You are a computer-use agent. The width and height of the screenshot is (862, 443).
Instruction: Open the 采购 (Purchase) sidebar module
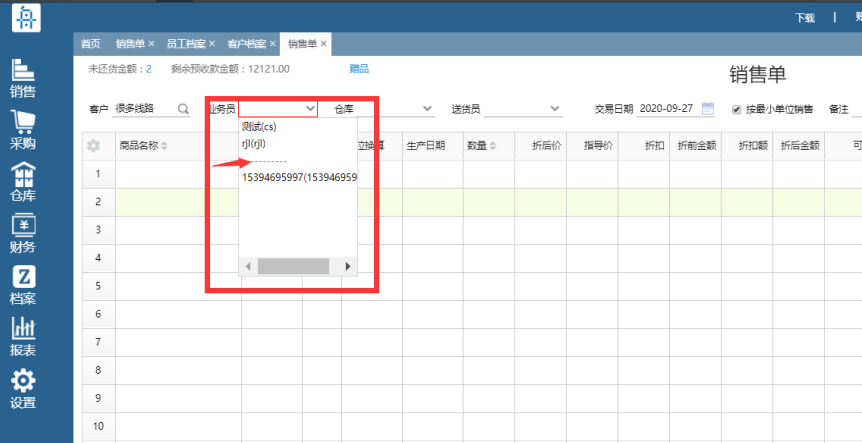pyautogui.click(x=22, y=130)
